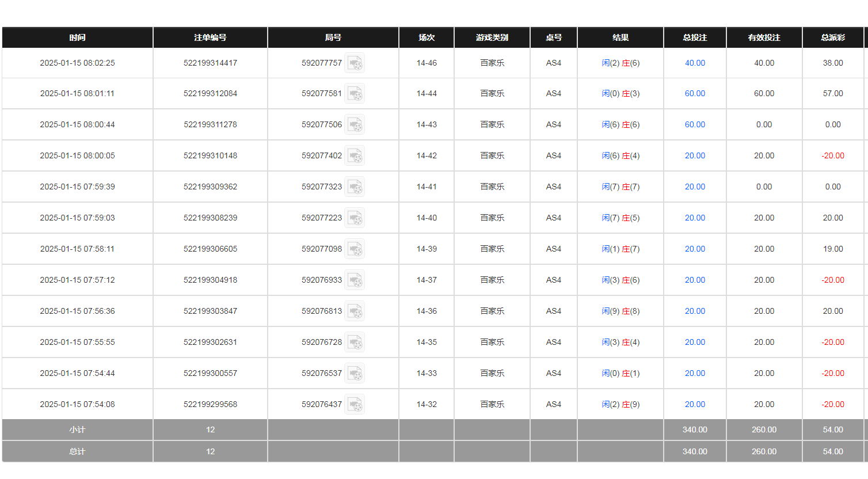The width and height of the screenshot is (868, 479).
Task: Click the replay icon for round 592077098
Action: click(x=355, y=249)
